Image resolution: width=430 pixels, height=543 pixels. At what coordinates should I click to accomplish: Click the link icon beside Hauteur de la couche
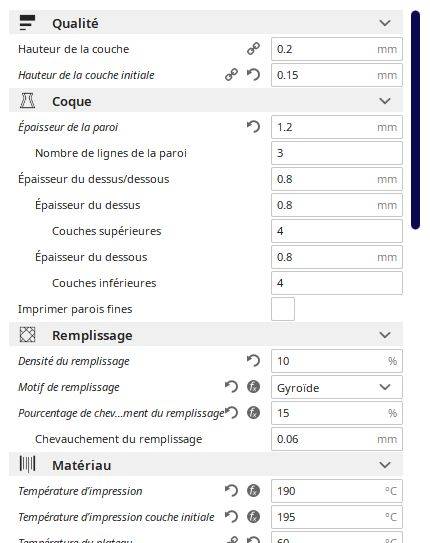click(x=253, y=49)
